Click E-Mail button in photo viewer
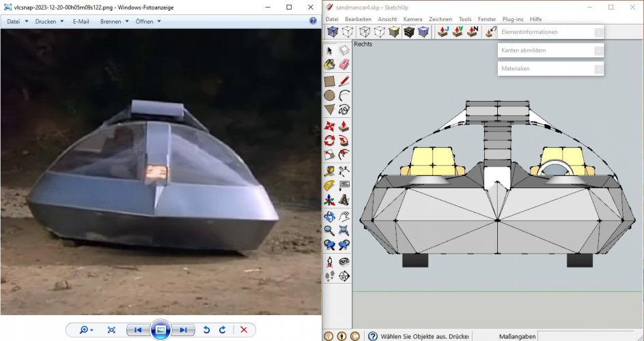This screenshot has height=341, width=644. point(81,21)
